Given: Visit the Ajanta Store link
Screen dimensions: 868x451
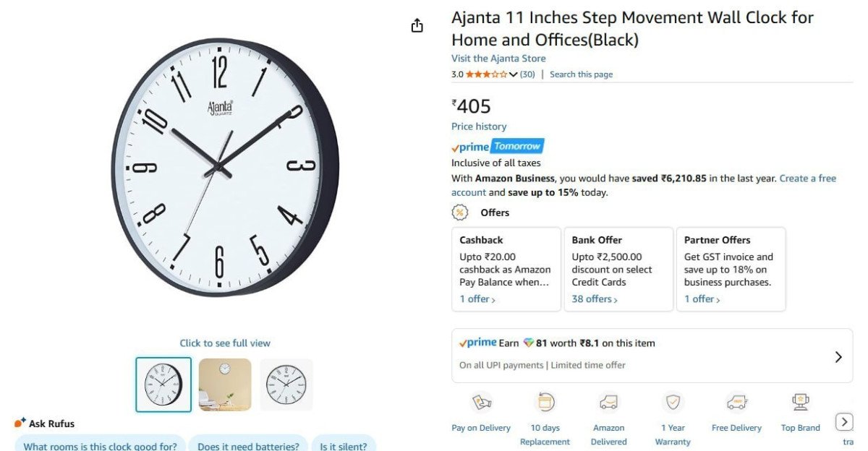Looking at the screenshot, I should (x=498, y=59).
